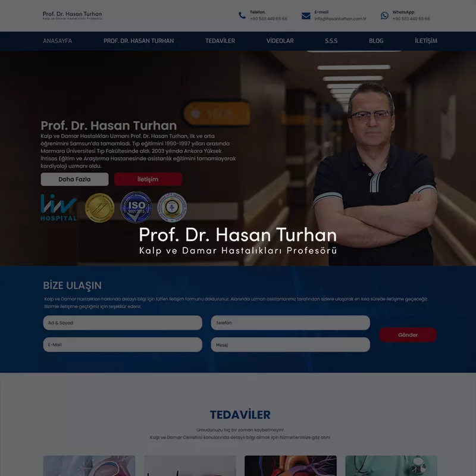This screenshot has width=476, height=476.
Task: Select the S.S.S menu item
Action: (330, 40)
